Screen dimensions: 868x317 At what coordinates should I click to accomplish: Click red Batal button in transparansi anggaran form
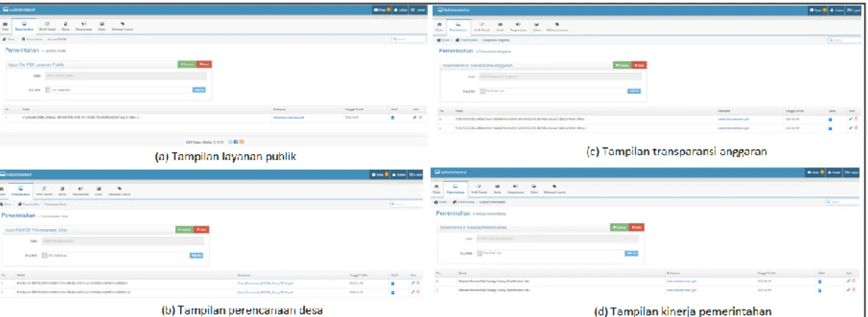[x=639, y=65]
